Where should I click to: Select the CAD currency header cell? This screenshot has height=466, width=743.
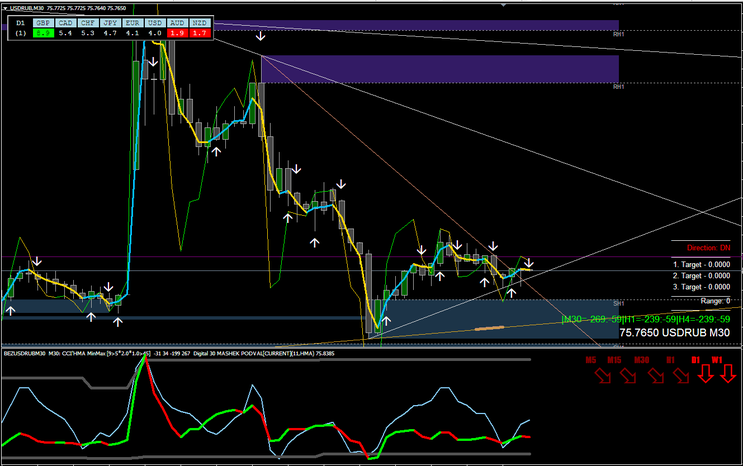(x=65, y=23)
